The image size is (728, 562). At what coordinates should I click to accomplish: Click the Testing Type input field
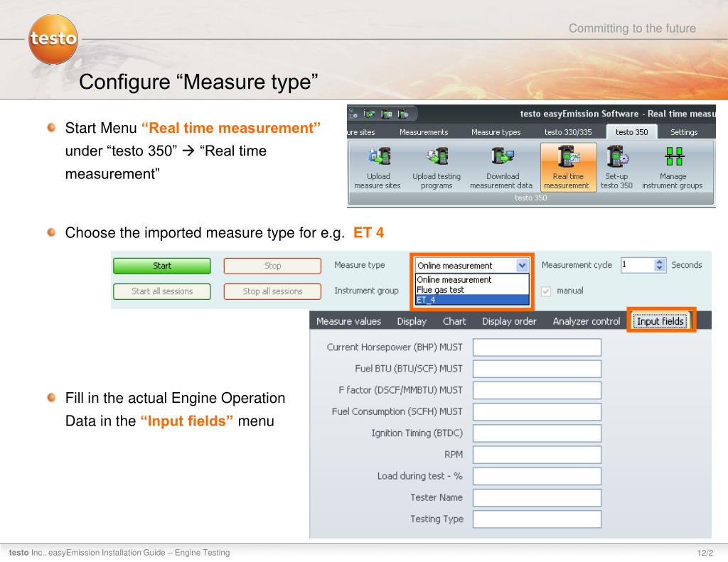pyautogui.click(x=537, y=519)
